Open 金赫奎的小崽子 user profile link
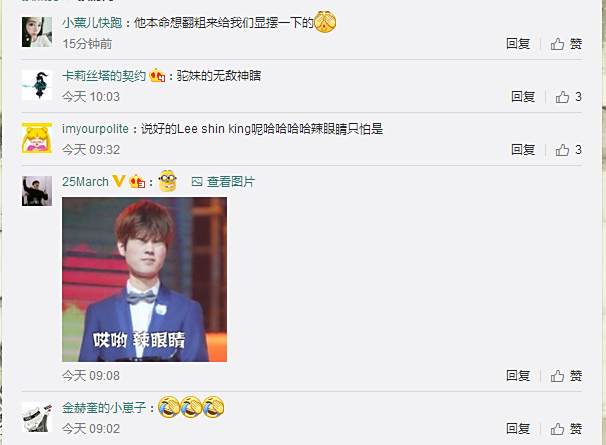Image resolution: width=606 pixels, height=445 pixels. [x=104, y=407]
